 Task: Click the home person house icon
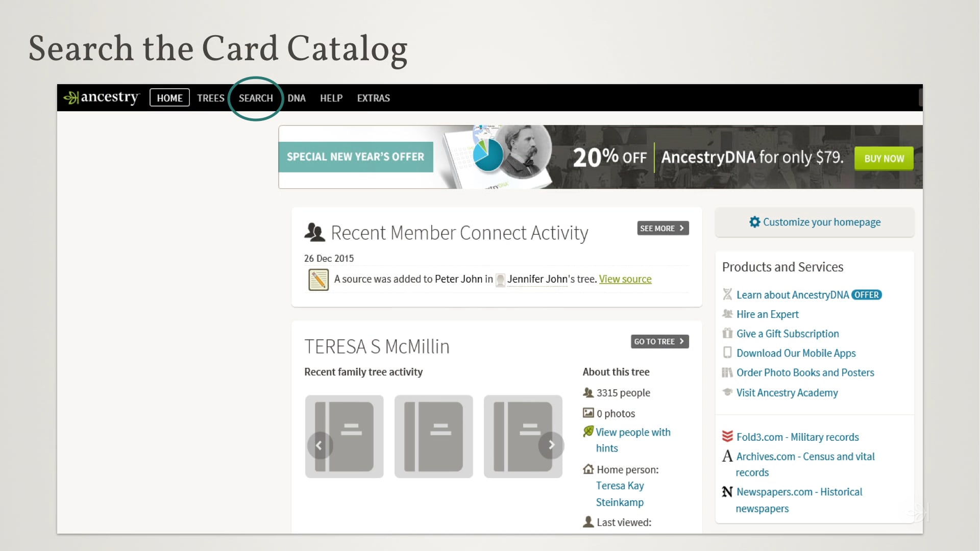(589, 469)
